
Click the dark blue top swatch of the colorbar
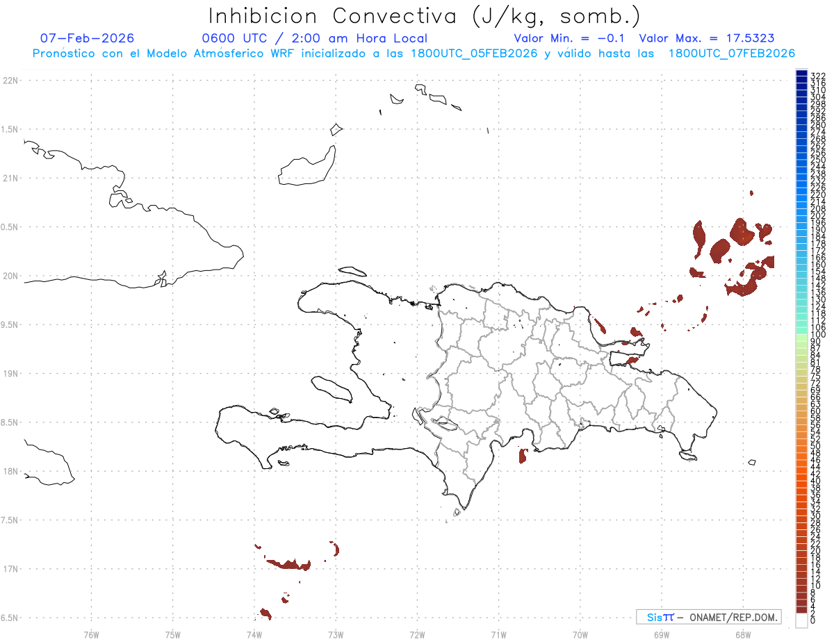[801, 73]
